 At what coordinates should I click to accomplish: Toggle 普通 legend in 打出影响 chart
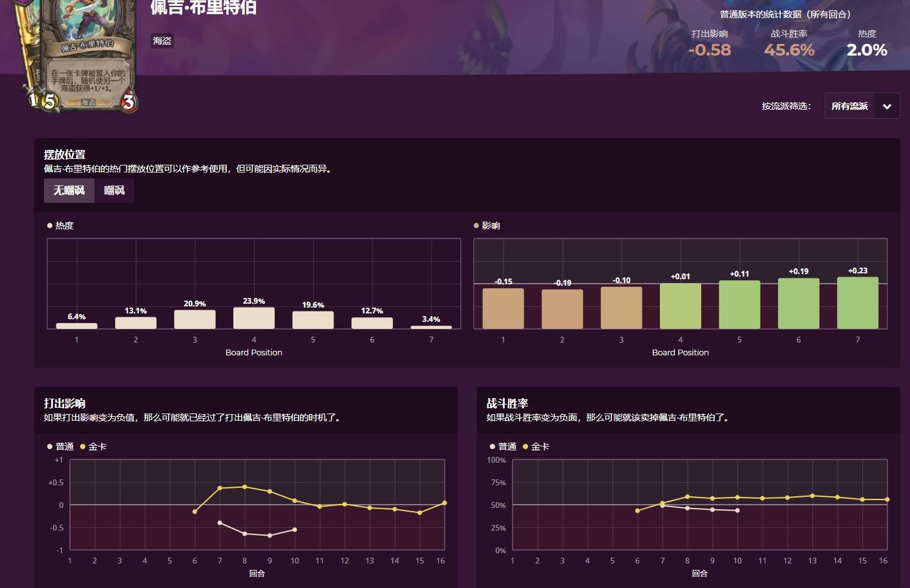[x=60, y=446]
